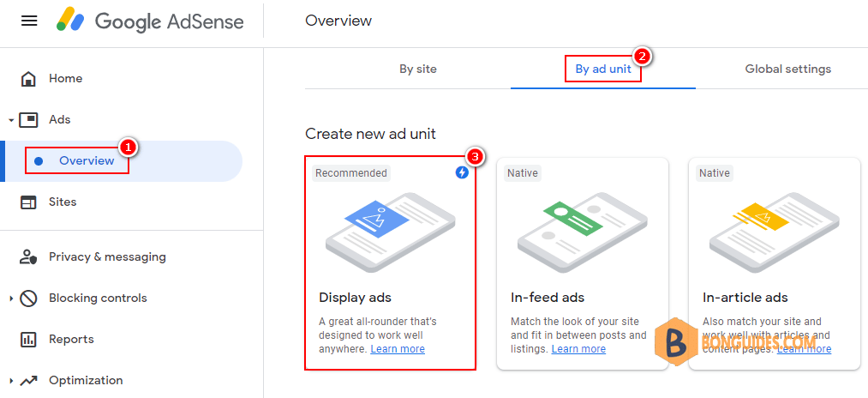This screenshot has width=868, height=398.
Task: Click the In-article ads card title
Action: coord(745,298)
